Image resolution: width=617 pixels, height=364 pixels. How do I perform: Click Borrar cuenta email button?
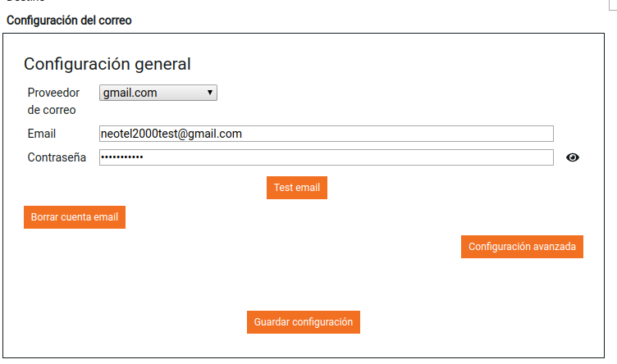tap(75, 217)
